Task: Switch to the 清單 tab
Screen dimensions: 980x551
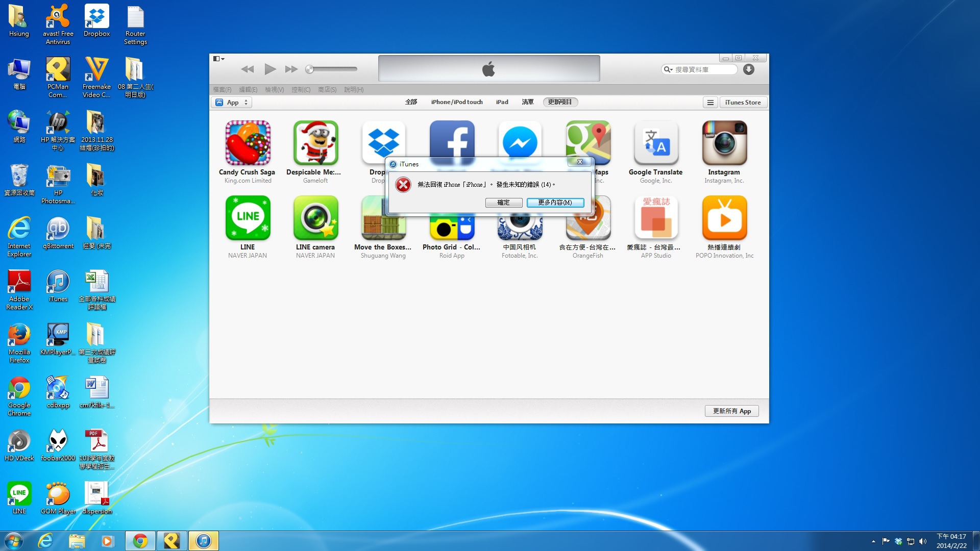Action: tap(528, 102)
